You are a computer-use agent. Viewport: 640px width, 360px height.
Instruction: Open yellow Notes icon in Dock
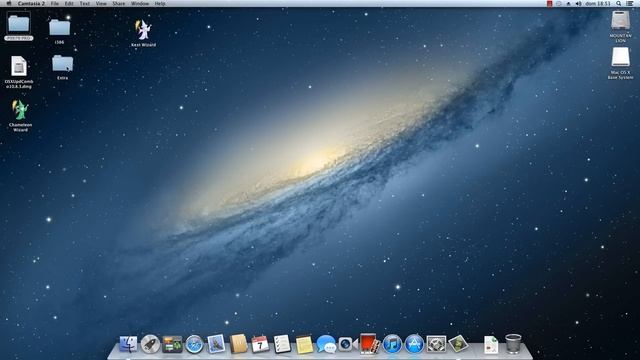[304, 344]
